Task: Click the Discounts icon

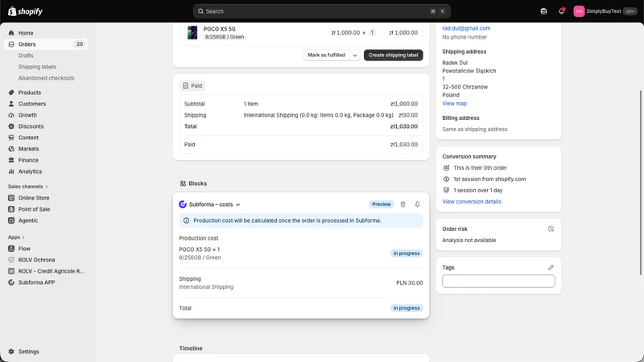Action: (11, 126)
